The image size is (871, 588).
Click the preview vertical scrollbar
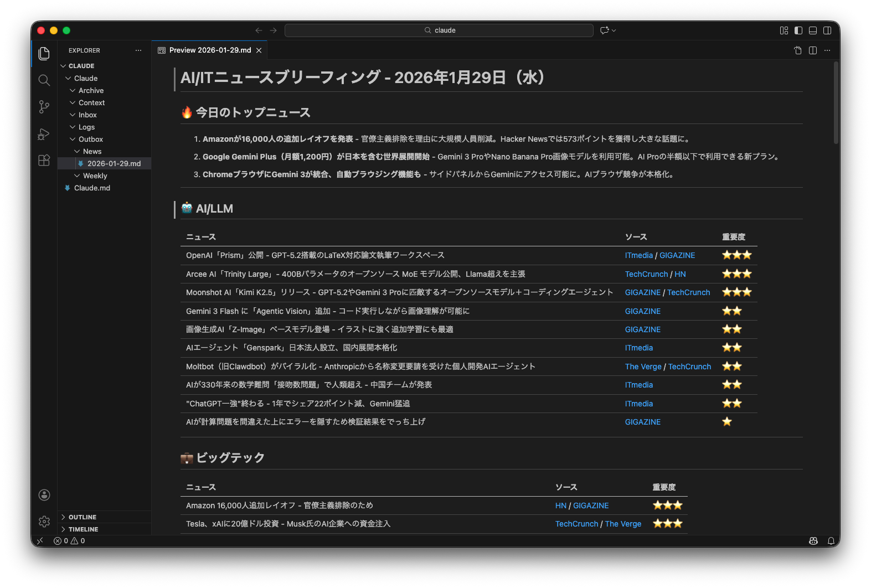(836, 102)
